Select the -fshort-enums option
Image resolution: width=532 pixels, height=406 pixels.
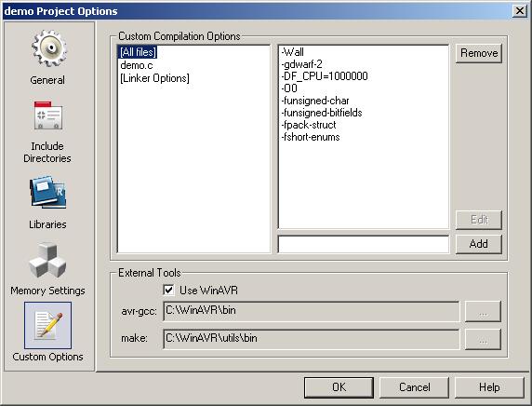(311, 137)
